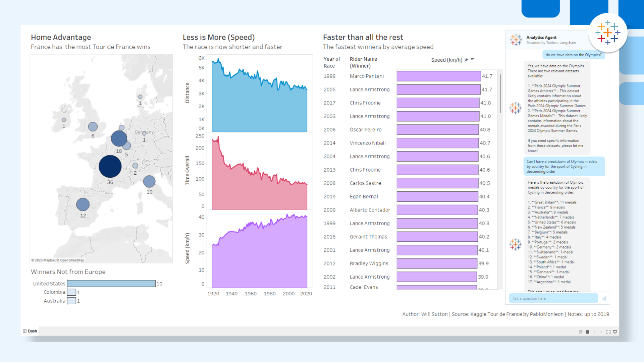Go to next sheet arrow in status bar
Viewport: 644px width, 362px height.
pyautogui.click(x=601, y=332)
